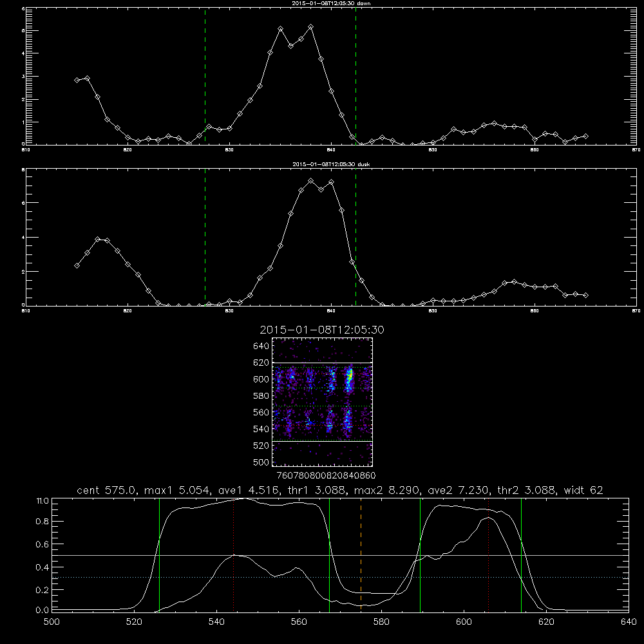Click the 0.8 label on bottom plot y-axis
The width and height of the screenshot is (644, 644).
[43, 522]
